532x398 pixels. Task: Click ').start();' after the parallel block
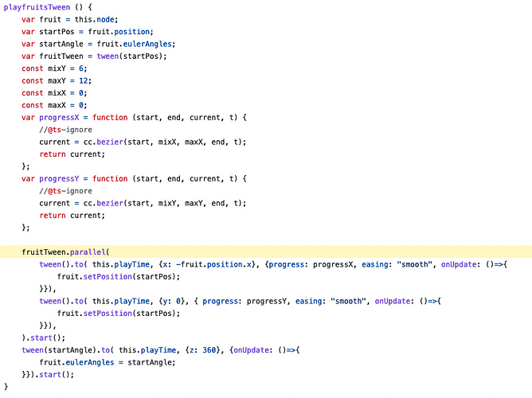point(43,338)
